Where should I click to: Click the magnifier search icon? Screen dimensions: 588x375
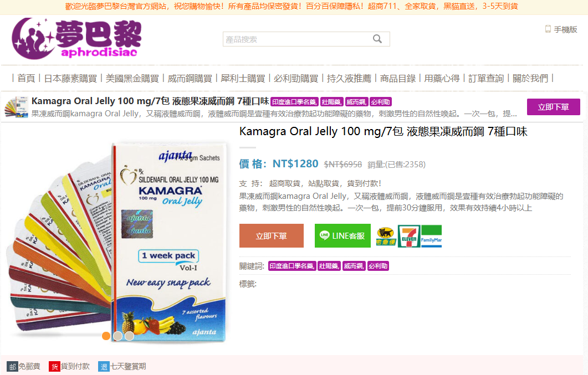[x=377, y=39]
